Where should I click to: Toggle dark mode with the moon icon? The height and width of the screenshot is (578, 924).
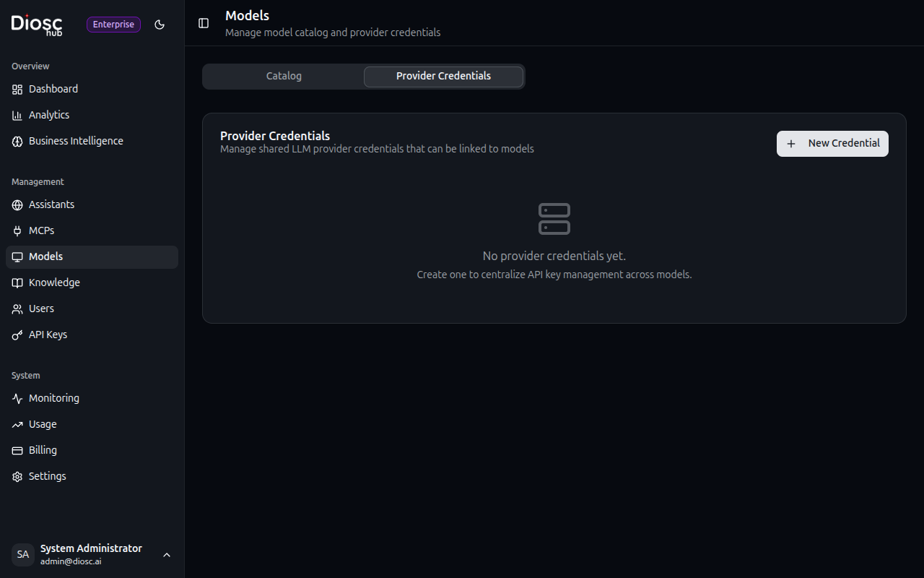pyautogui.click(x=160, y=24)
